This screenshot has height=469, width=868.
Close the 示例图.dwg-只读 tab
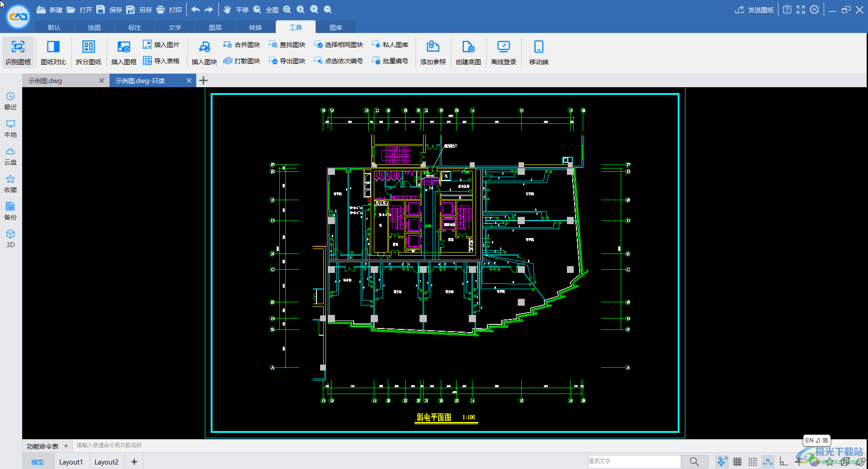(189, 80)
